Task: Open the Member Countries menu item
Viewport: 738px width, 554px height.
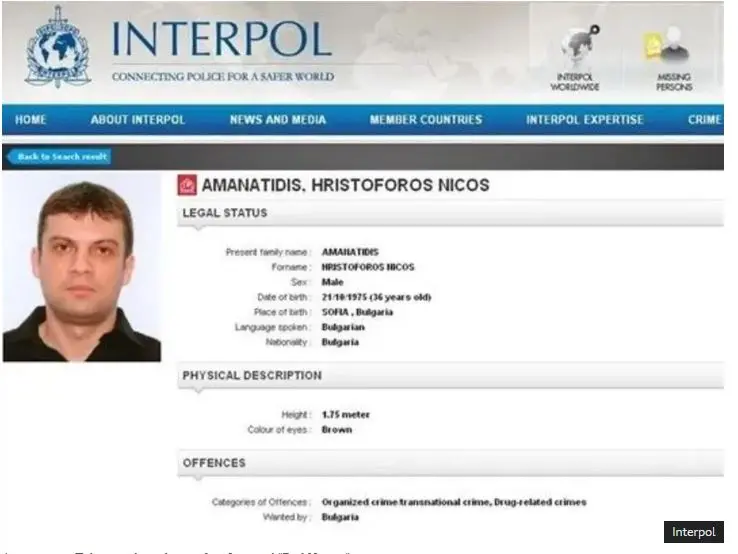Action: click(426, 120)
